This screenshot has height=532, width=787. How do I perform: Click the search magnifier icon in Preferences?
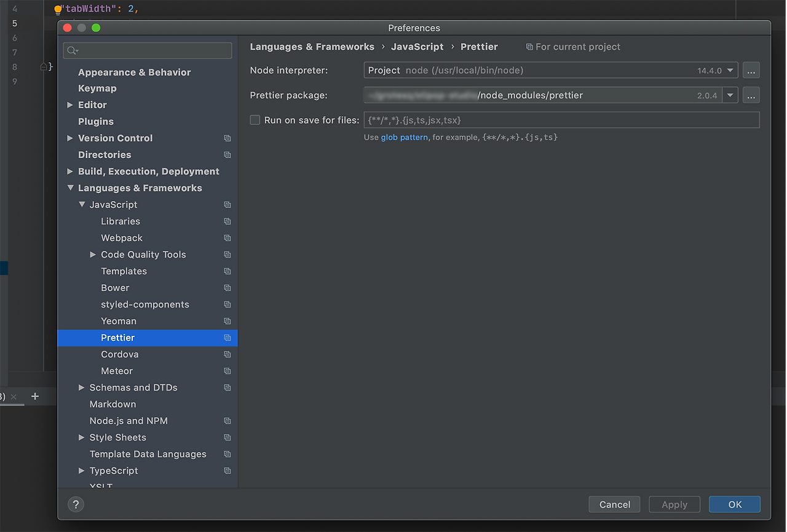click(x=73, y=50)
